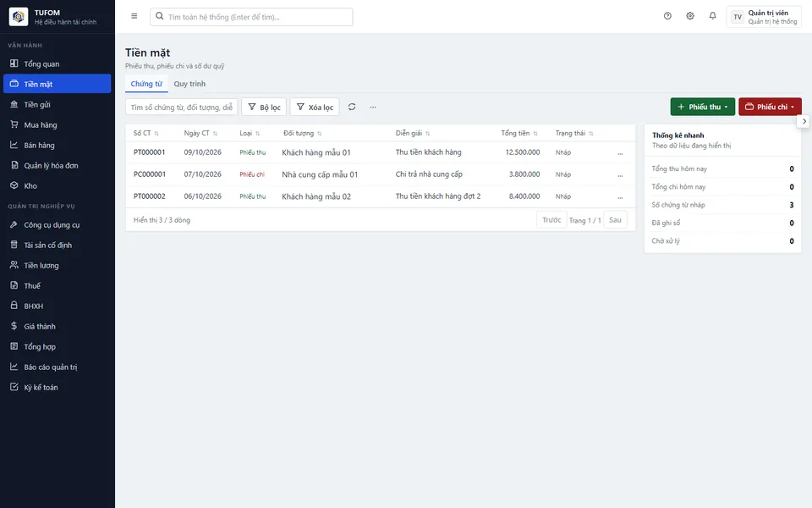Toggle the sidebar with the hamburger icon
The height and width of the screenshot is (508, 812).
coord(134,16)
